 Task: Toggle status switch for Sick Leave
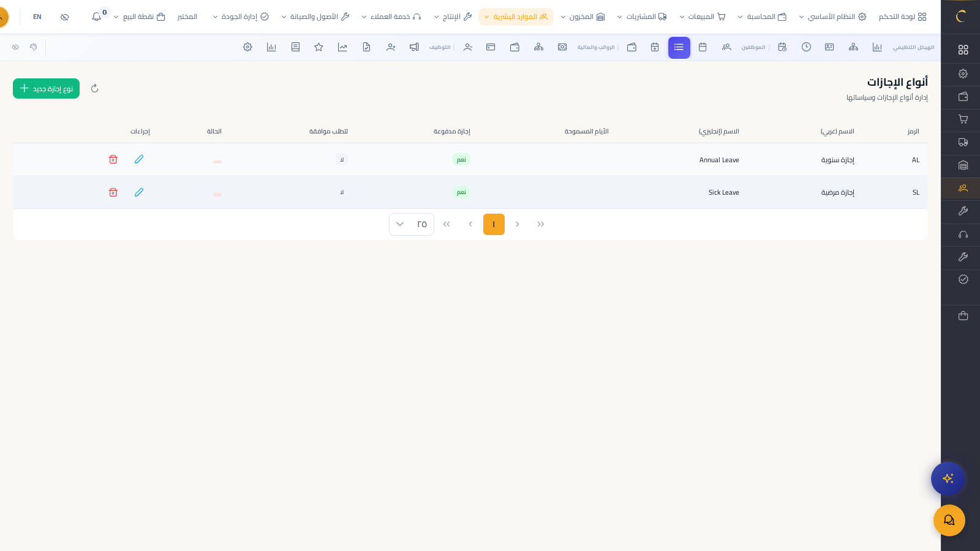(x=217, y=195)
